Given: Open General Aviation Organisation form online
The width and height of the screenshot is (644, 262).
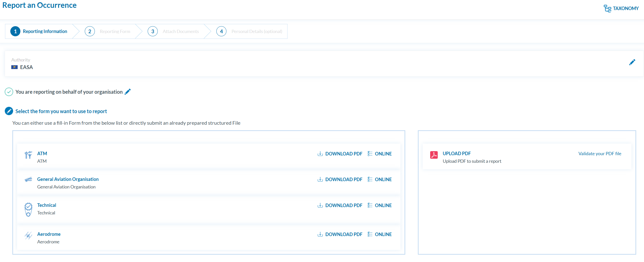Looking at the screenshot, I should tap(380, 179).
